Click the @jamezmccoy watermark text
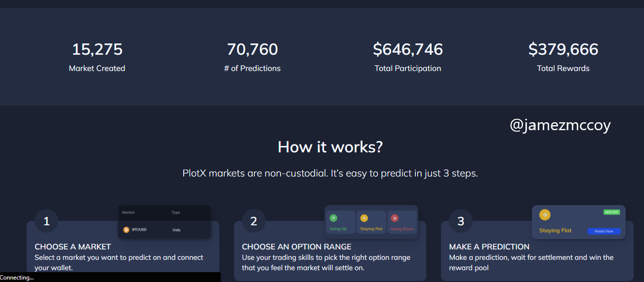Viewport: 644px width, 282px height. pyautogui.click(x=560, y=125)
